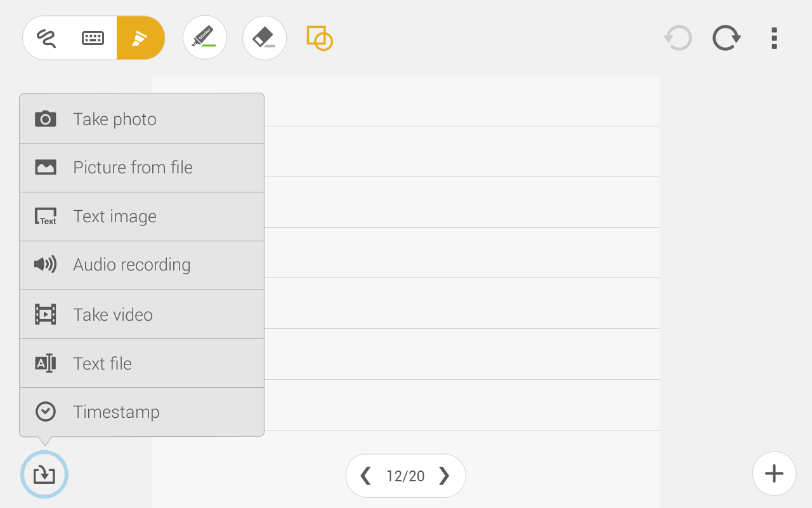Go to the previous page chevron
812x508 pixels.
point(366,475)
